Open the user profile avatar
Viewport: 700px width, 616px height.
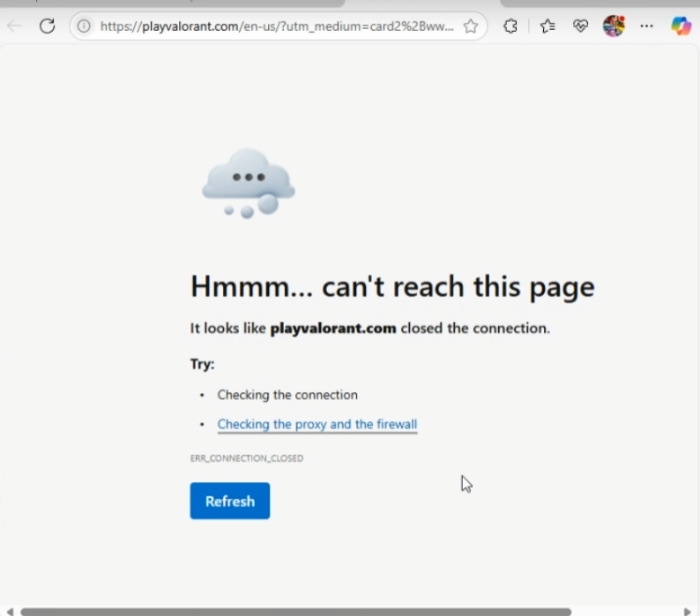[614, 26]
